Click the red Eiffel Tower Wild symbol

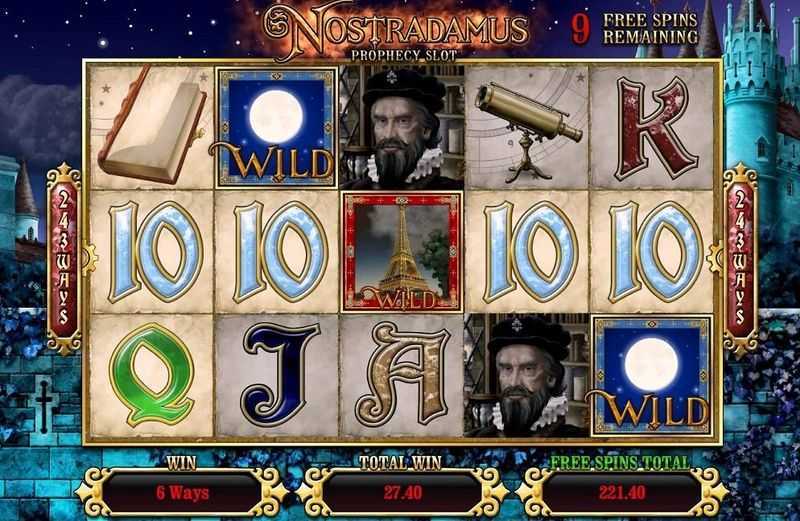click(x=402, y=252)
